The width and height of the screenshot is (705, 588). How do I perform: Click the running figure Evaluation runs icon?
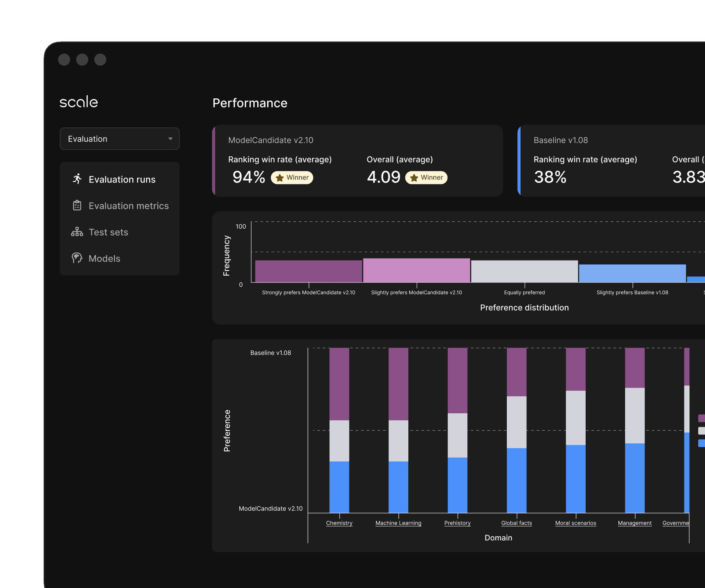click(x=77, y=179)
